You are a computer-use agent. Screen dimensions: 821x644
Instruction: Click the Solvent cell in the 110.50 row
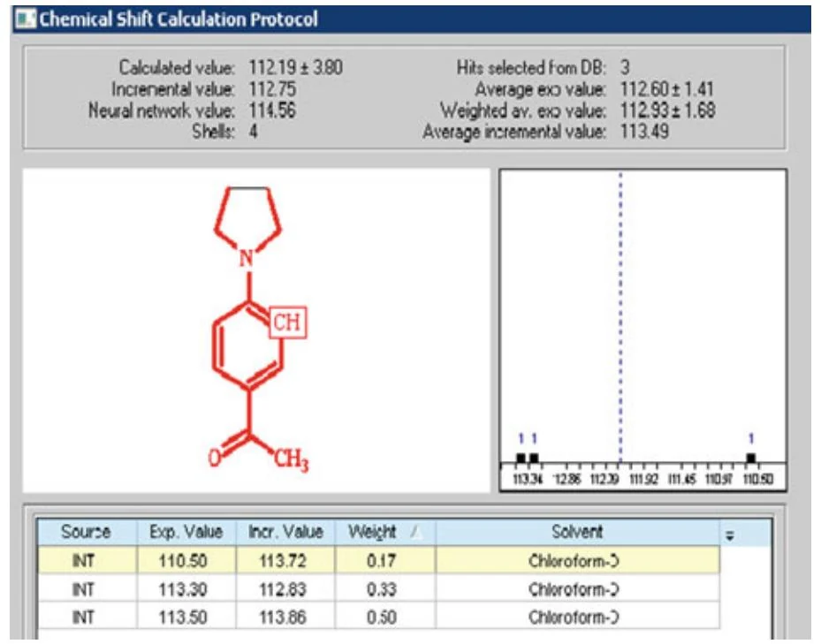[577, 561]
